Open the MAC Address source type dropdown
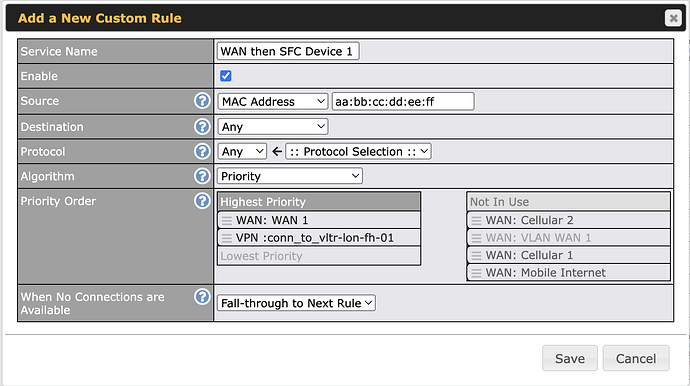This screenshot has height=386, width=690. click(x=273, y=102)
